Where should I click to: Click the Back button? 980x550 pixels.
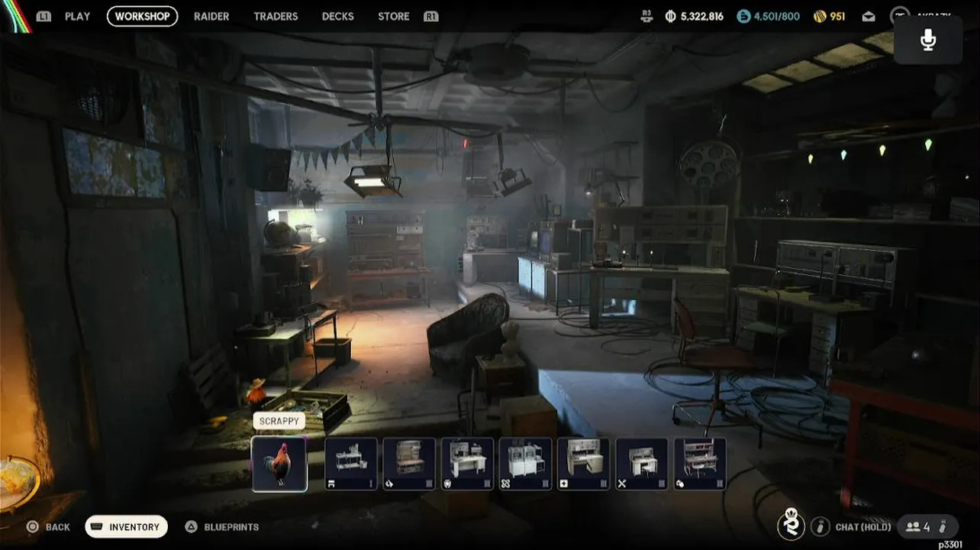pyautogui.click(x=58, y=527)
